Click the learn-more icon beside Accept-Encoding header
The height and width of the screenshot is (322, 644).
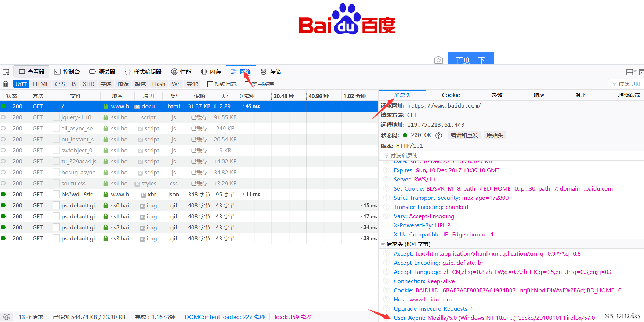[386, 263]
